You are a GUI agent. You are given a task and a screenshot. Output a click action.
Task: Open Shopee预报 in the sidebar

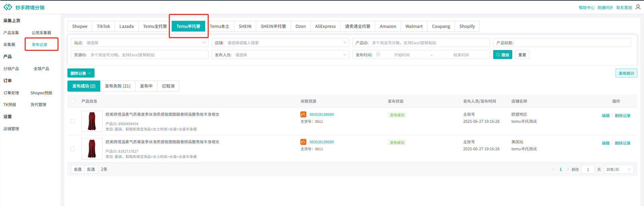click(x=41, y=93)
